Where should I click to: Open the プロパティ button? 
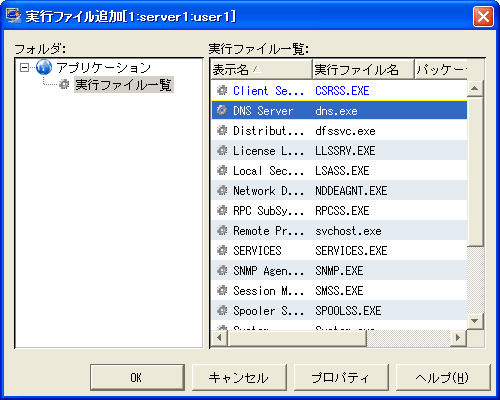tap(341, 377)
